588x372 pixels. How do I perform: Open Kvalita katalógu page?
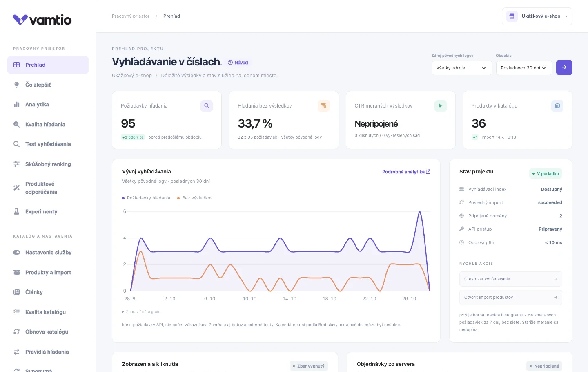tap(48, 312)
